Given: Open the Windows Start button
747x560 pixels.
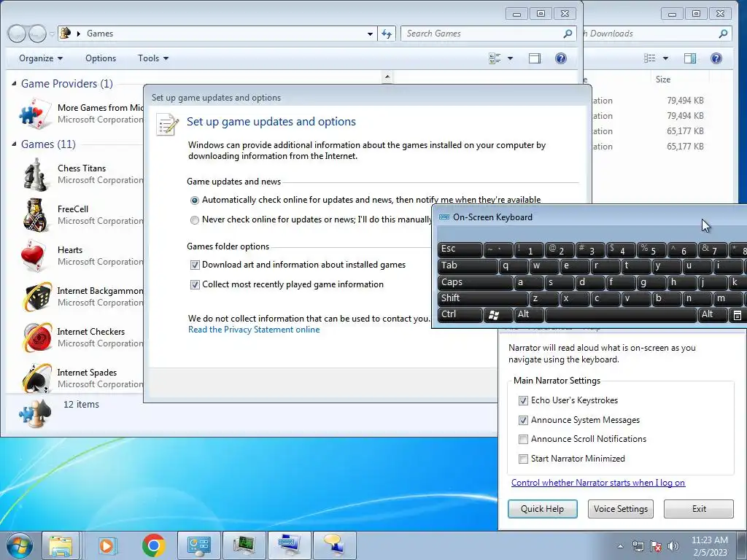Looking at the screenshot, I should pos(19,545).
